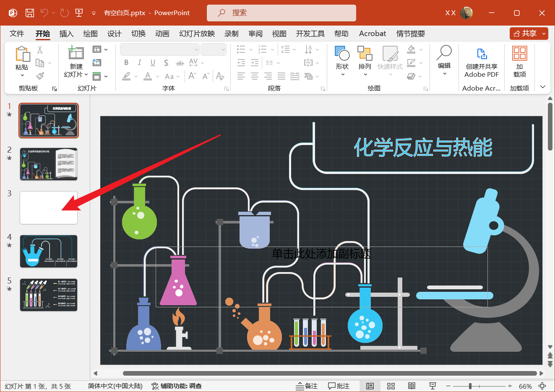Image resolution: width=555 pixels, height=392 pixels.
Task: Switch to Slide Sorter view
Action: [391, 386]
